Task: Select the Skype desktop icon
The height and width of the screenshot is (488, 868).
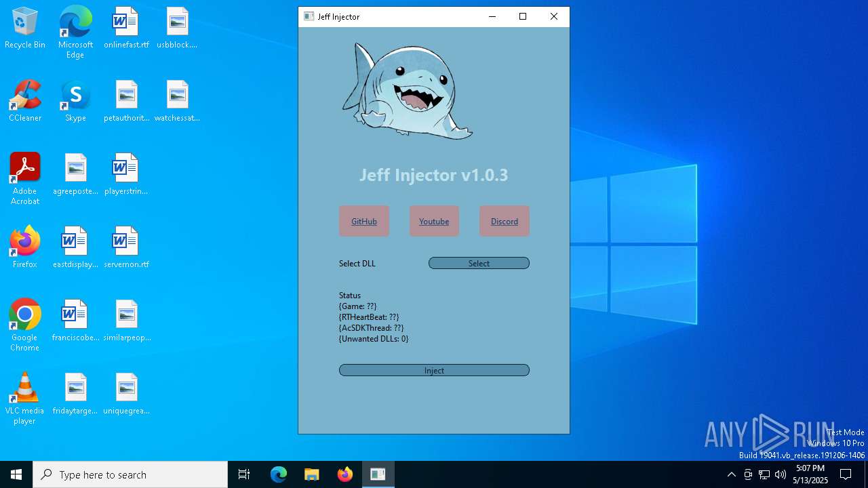Action: pyautogui.click(x=75, y=102)
